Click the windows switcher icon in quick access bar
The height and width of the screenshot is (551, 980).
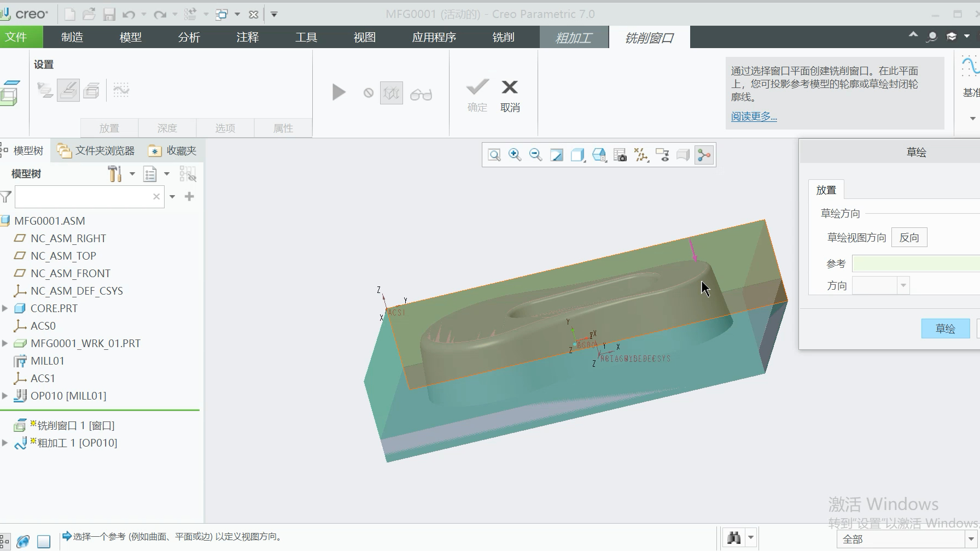pyautogui.click(x=221, y=15)
